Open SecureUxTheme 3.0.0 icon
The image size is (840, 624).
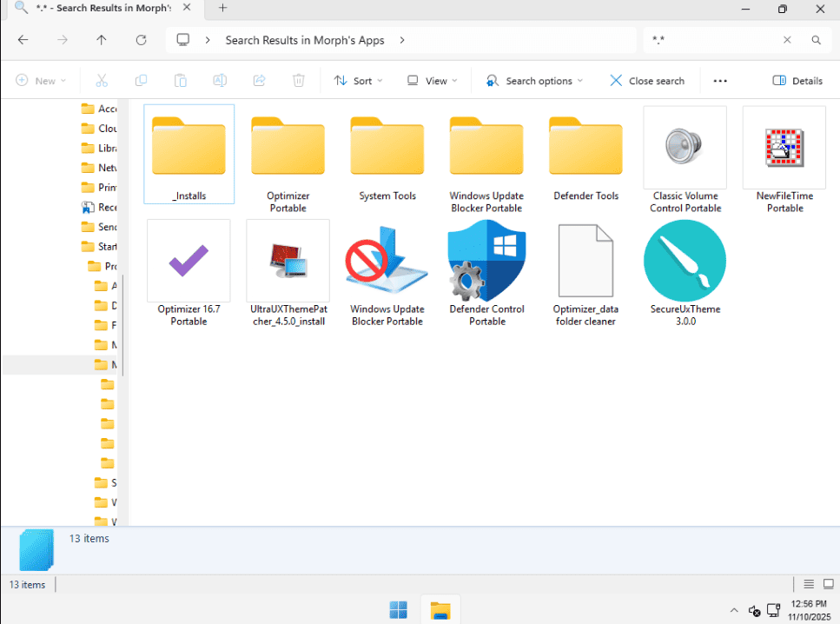point(685,260)
